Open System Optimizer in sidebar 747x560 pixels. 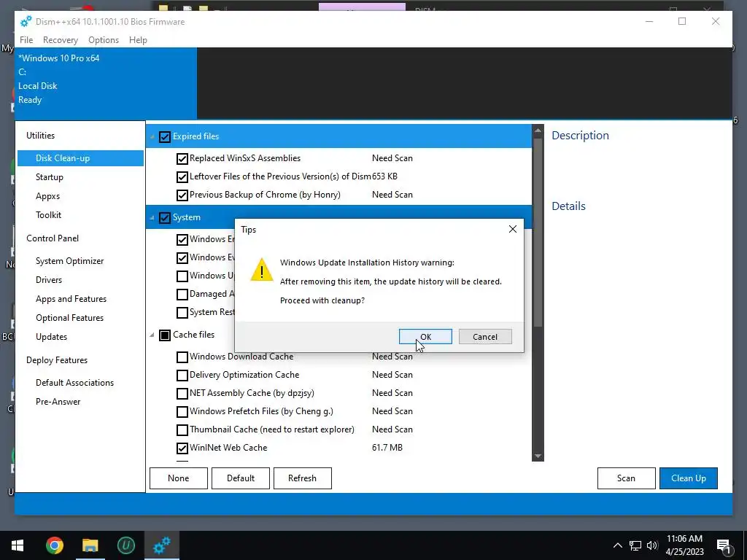(x=69, y=261)
